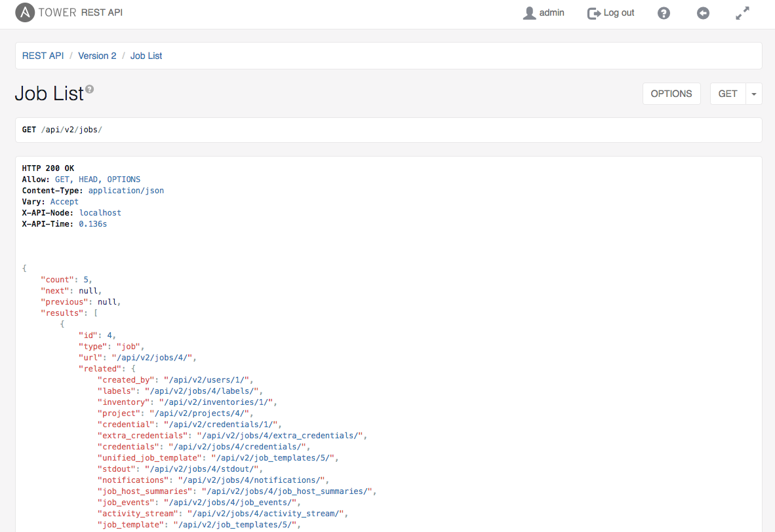Navigate to Version 2 breadcrumb
The image size is (775, 532).
coord(97,56)
